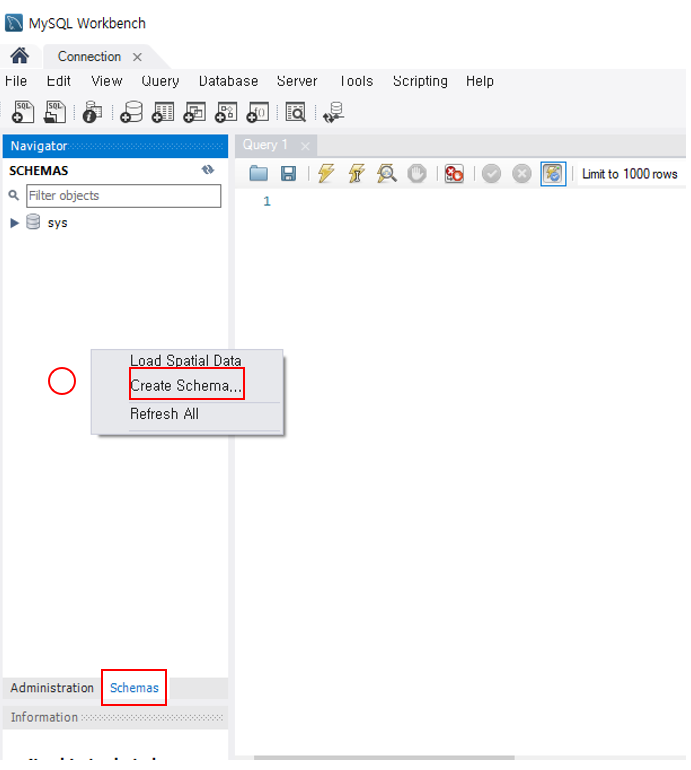The width and height of the screenshot is (691, 770).
Task: Create a new schema toolbar icon
Action: coord(132,112)
